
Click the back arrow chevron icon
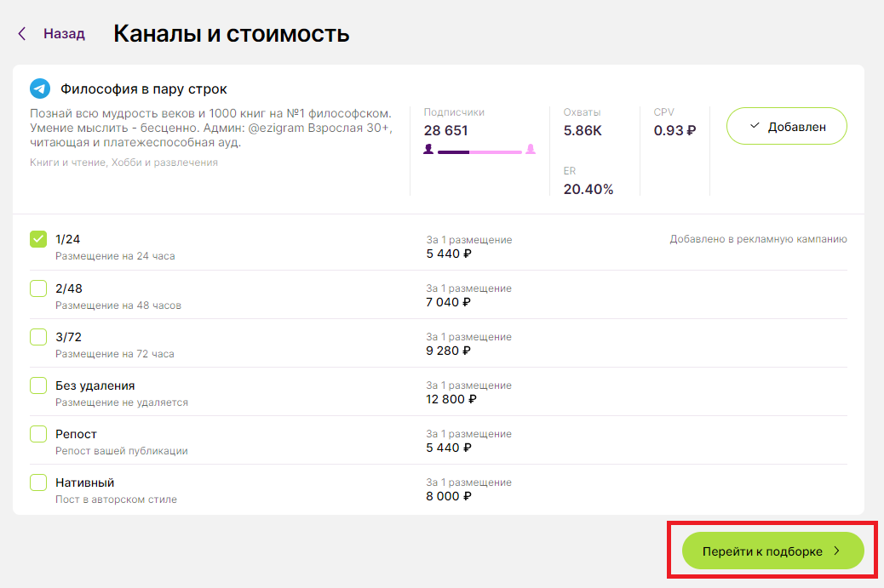tap(20, 33)
